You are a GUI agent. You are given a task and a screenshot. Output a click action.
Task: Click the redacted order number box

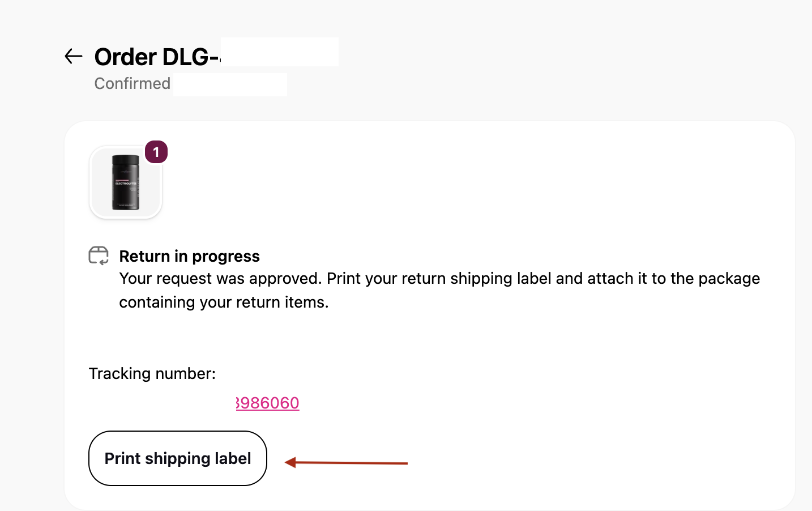(280, 52)
